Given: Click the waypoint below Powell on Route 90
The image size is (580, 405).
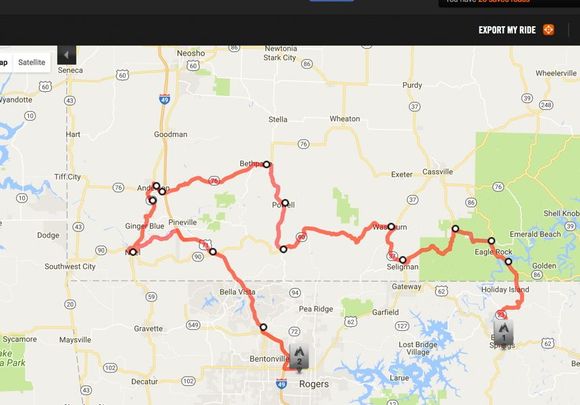Looking at the screenshot, I should [x=283, y=249].
